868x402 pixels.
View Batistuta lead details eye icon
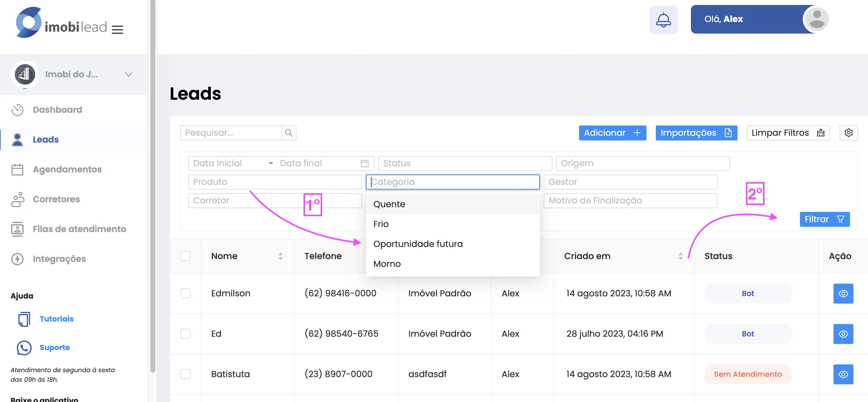click(843, 374)
